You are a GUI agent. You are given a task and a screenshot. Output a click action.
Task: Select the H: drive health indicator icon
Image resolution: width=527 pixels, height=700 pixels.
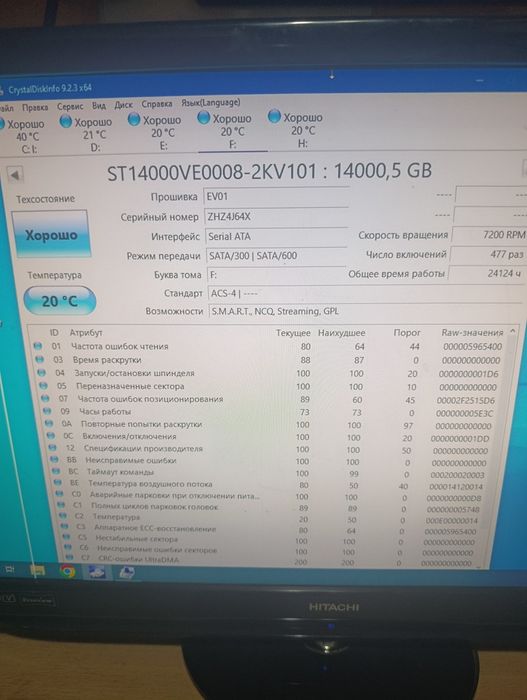point(274,117)
